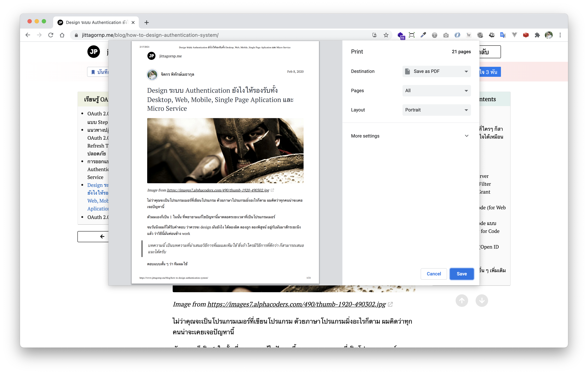Open the eyedropper color picker extension
Screen dimensions: 588x374
(423, 35)
